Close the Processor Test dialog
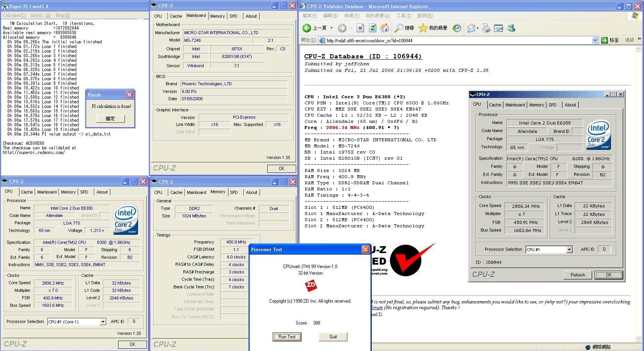Viewport: 644px width, 351px height. pyautogui.click(x=366, y=250)
